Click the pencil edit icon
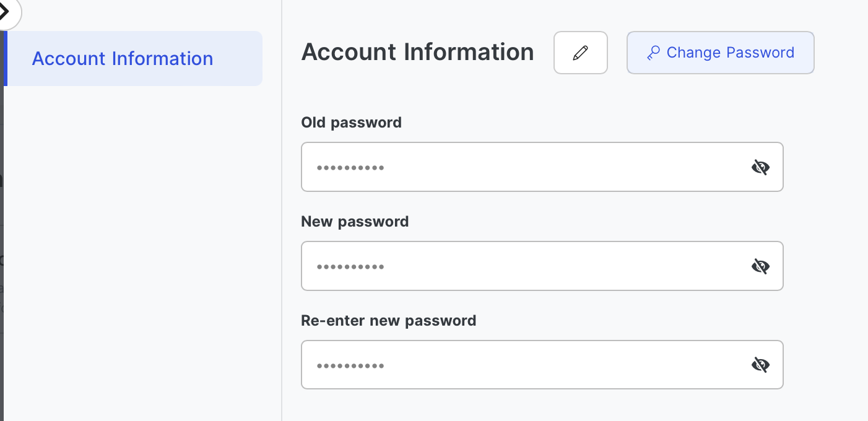Viewport: 868px width, 421px height. (580, 53)
